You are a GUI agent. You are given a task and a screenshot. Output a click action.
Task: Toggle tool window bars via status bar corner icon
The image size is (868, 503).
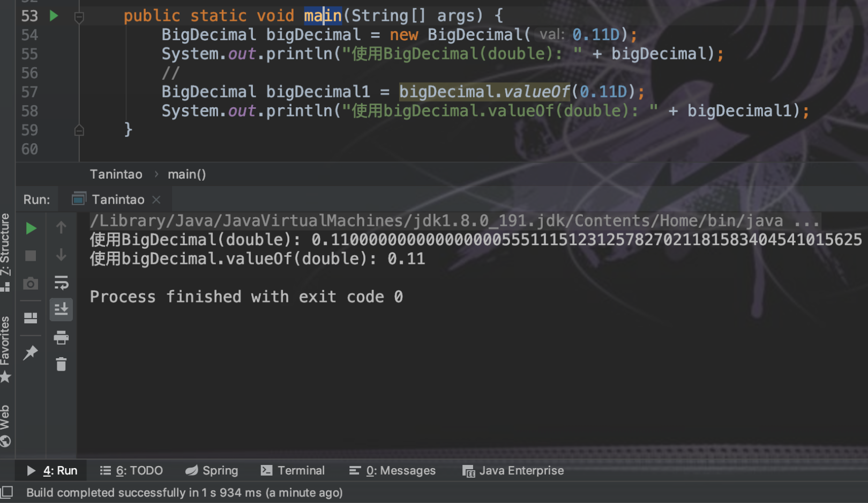tap(7, 492)
